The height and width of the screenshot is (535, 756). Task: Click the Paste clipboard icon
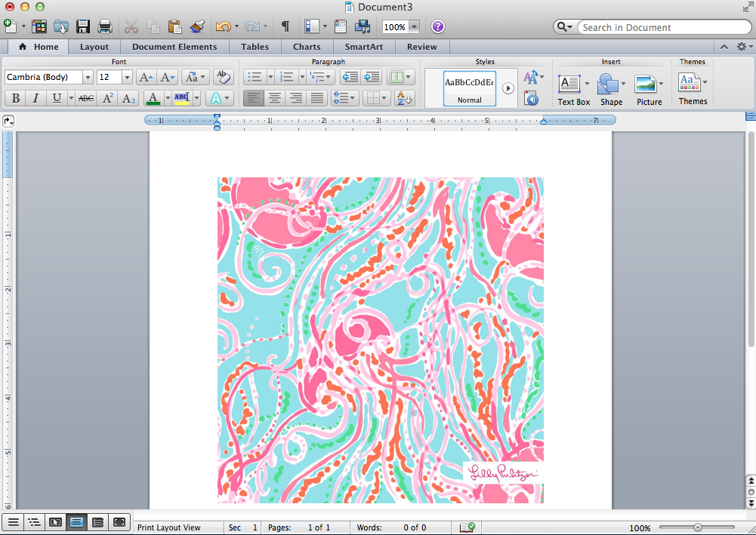(174, 26)
